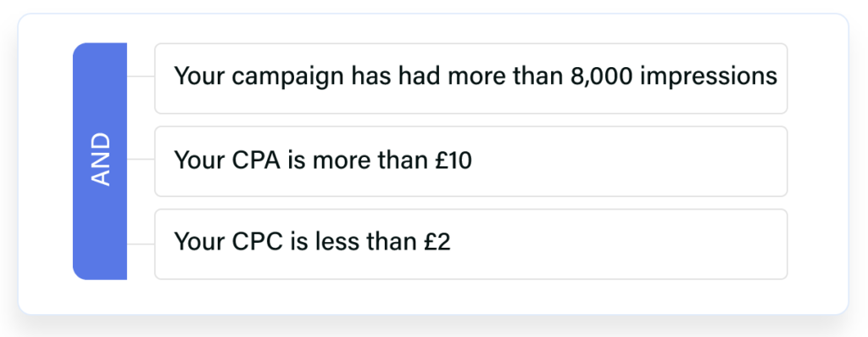Click 'more than' in the impressions condition

[x=505, y=76]
